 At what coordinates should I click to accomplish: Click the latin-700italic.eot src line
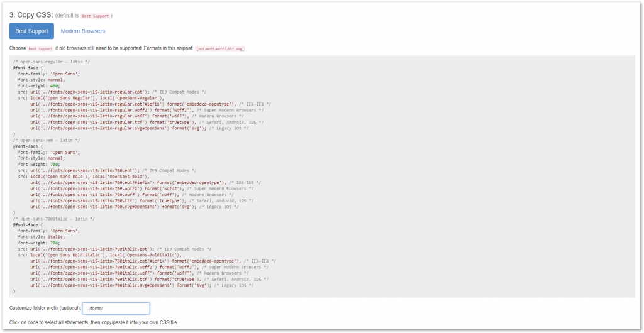[x=115, y=249]
